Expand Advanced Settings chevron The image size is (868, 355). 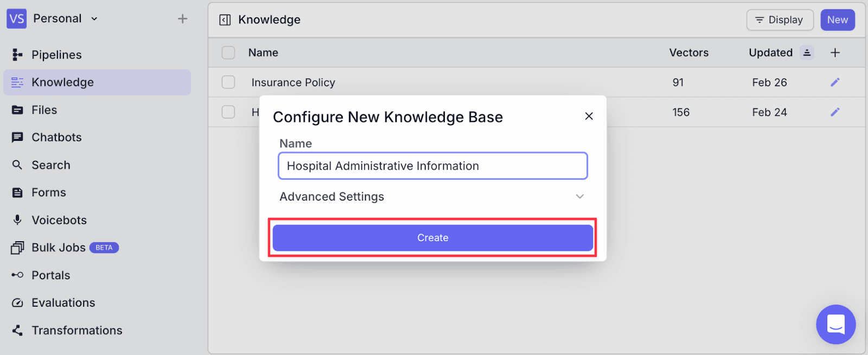pos(579,197)
